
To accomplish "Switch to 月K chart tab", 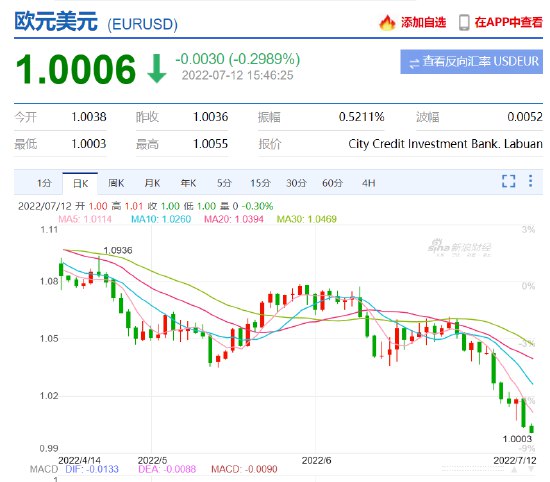I will coord(152,183).
